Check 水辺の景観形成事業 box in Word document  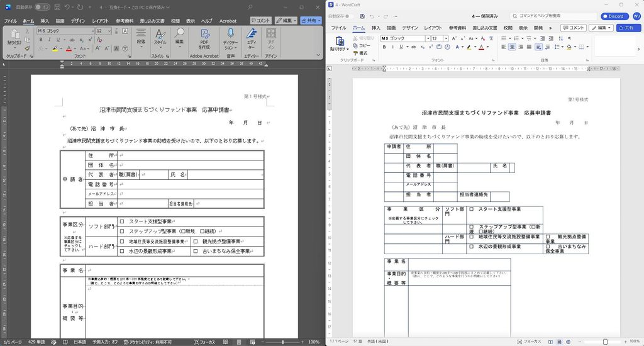click(122, 251)
